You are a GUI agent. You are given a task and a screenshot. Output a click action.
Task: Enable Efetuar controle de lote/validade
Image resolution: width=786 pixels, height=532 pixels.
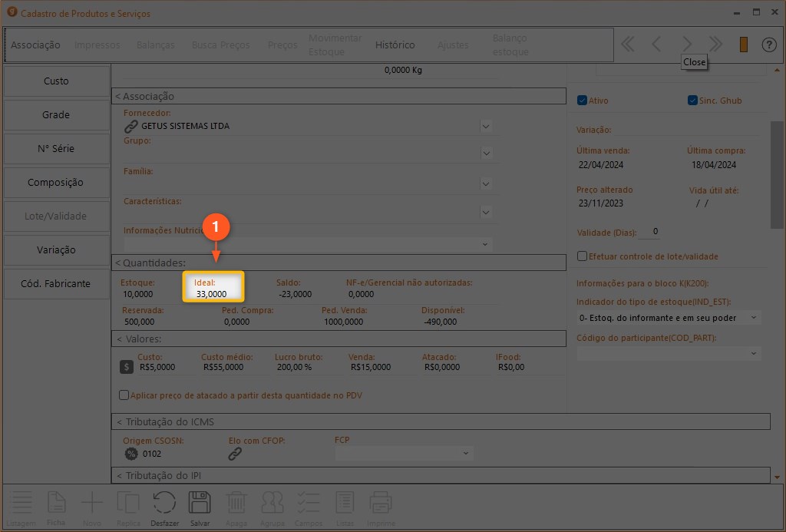(x=582, y=256)
